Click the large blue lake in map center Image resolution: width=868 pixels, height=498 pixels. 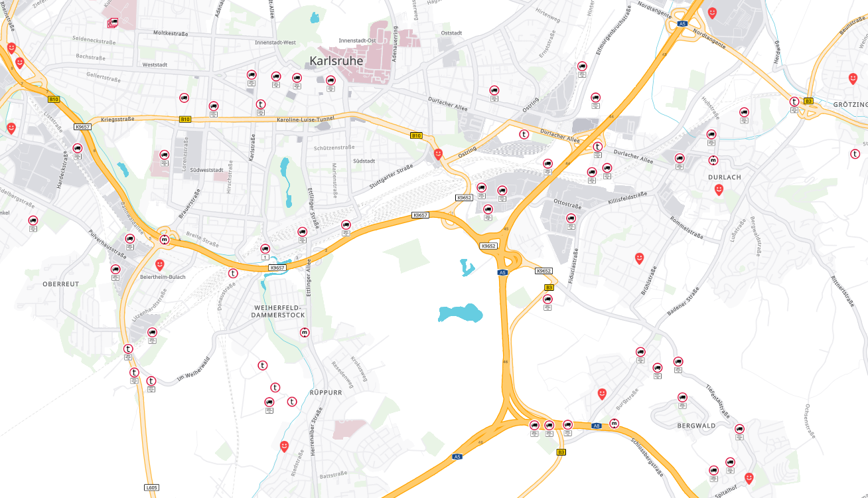coord(460,313)
